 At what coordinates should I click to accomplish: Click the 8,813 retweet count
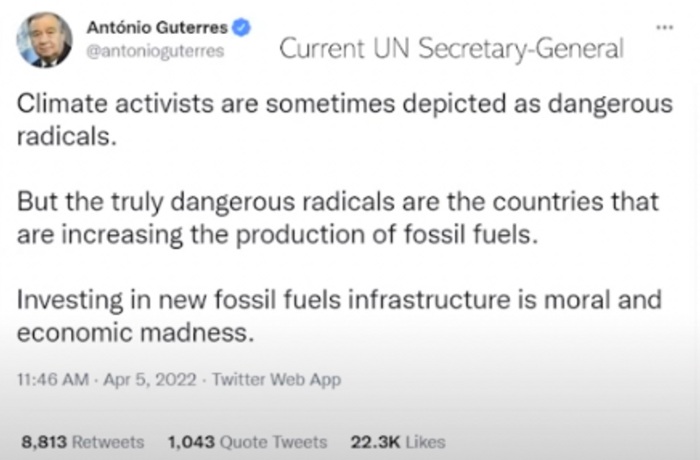tap(44, 442)
